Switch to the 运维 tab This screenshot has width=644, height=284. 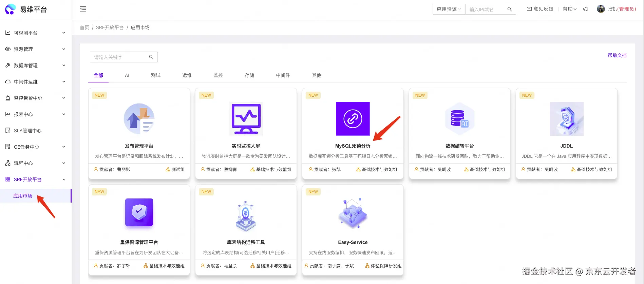(x=187, y=75)
